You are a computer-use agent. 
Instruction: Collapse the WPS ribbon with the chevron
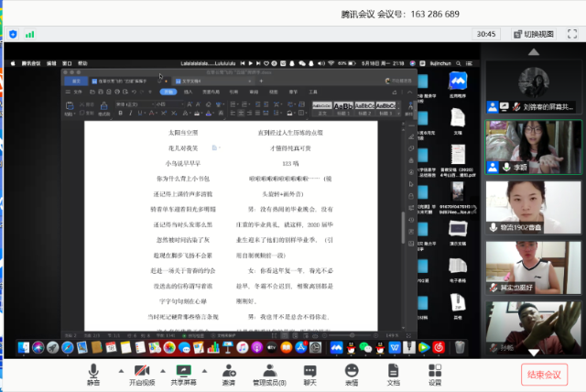[x=410, y=92]
